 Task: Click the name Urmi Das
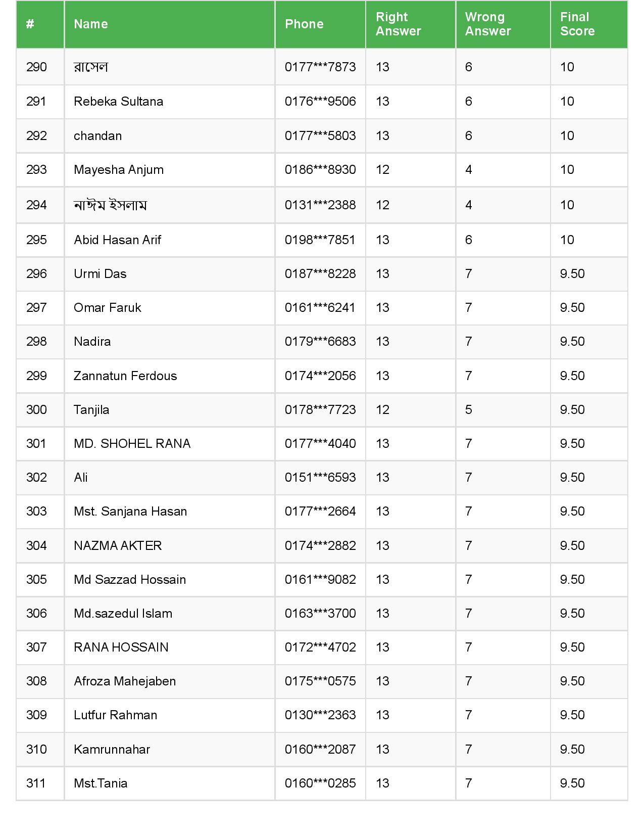click(100, 274)
